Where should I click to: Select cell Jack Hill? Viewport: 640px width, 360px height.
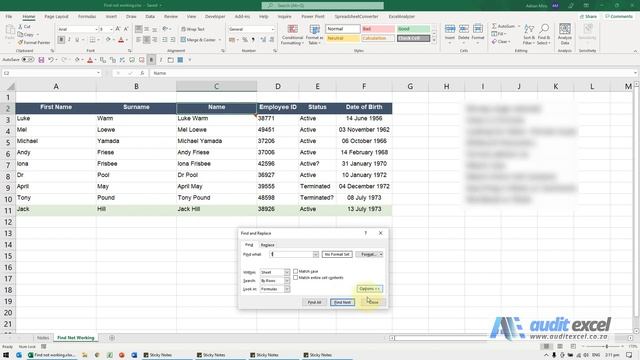click(216, 209)
